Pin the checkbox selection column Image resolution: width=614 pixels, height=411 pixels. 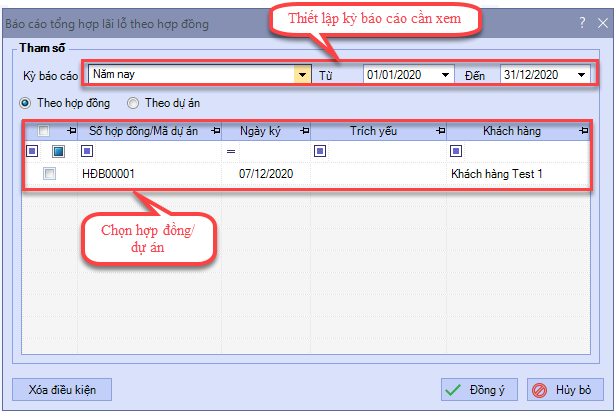[x=71, y=131]
